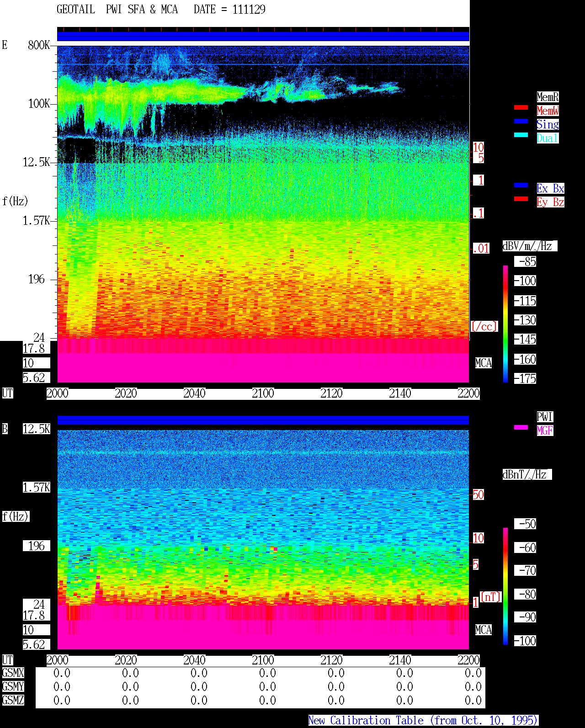Click the New Calibration Table link
Screen dimensions: 585x728
pyautogui.click(x=423, y=721)
